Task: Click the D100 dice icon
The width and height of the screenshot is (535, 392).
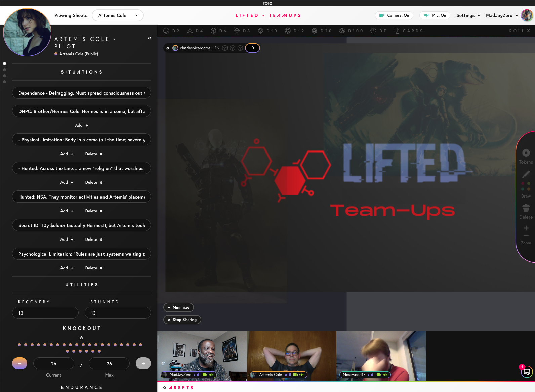Action: (x=342, y=31)
